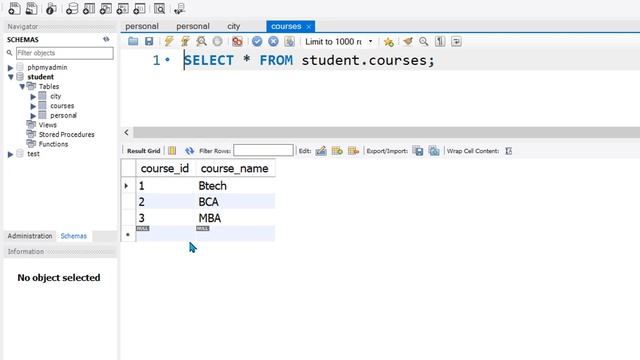Screen dimensions: 640x360
Task: Collapse the student schema
Action: (11, 77)
